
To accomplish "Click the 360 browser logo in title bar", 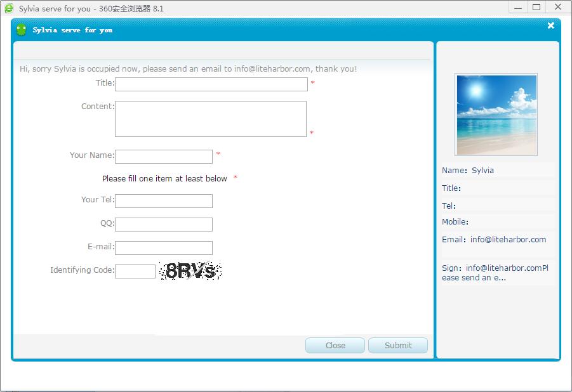I will coord(9,8).
